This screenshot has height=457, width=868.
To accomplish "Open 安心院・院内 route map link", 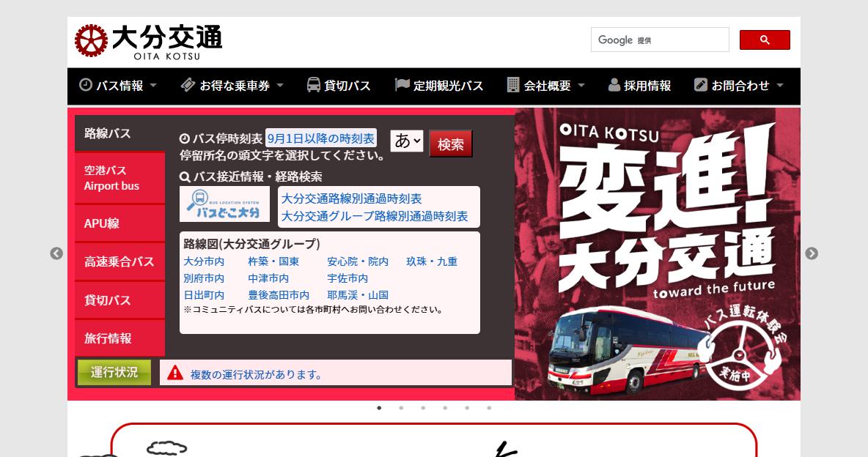I will click(x=358, y=261).
